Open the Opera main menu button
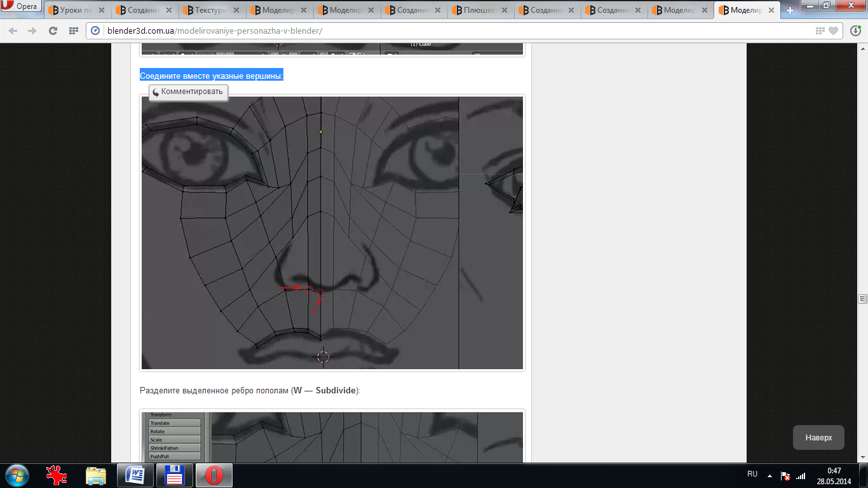Image resolution: width=868 pixels, height=488 pixels. tap(22, 6)
